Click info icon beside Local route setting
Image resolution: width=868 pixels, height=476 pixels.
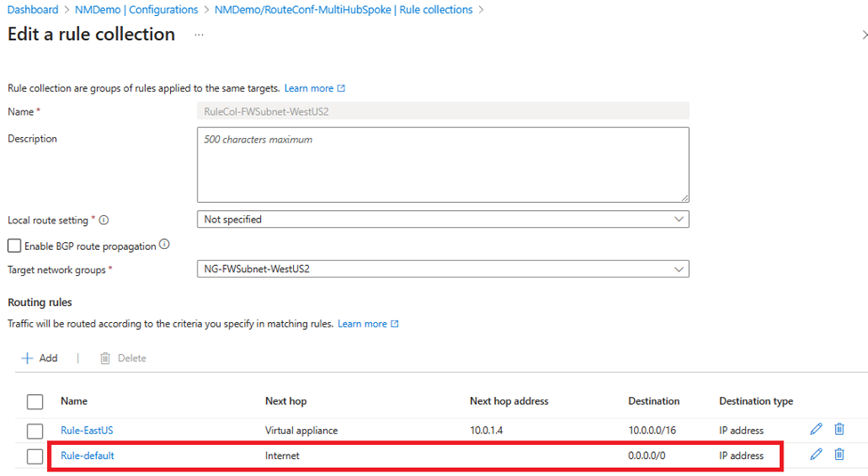click(103, 220)
